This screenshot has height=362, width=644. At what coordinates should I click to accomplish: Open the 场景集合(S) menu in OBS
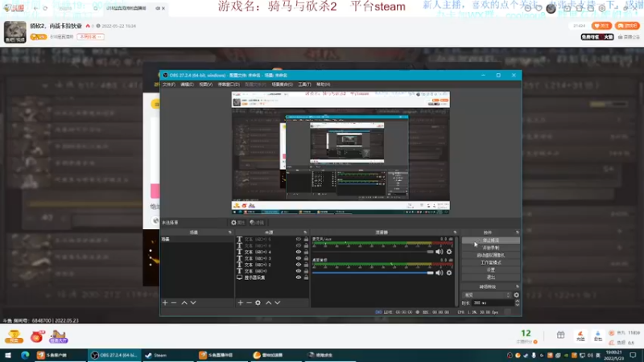[x=283, y=84]
